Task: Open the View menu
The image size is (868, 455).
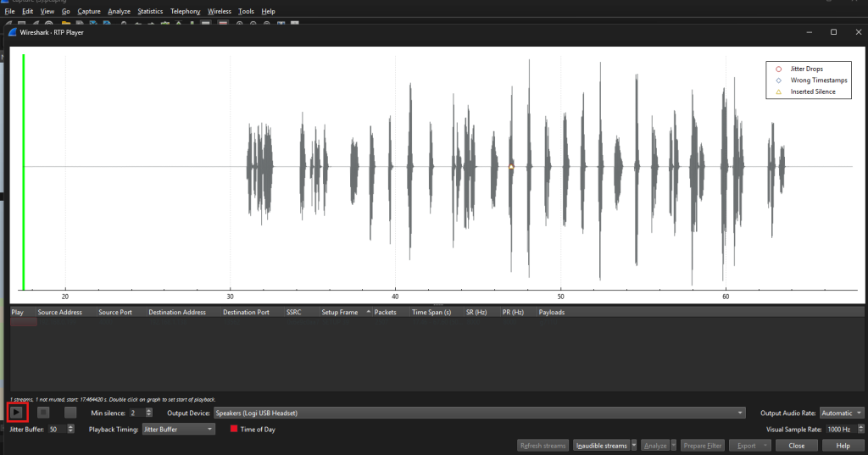Action: click(x=47, y=11)
